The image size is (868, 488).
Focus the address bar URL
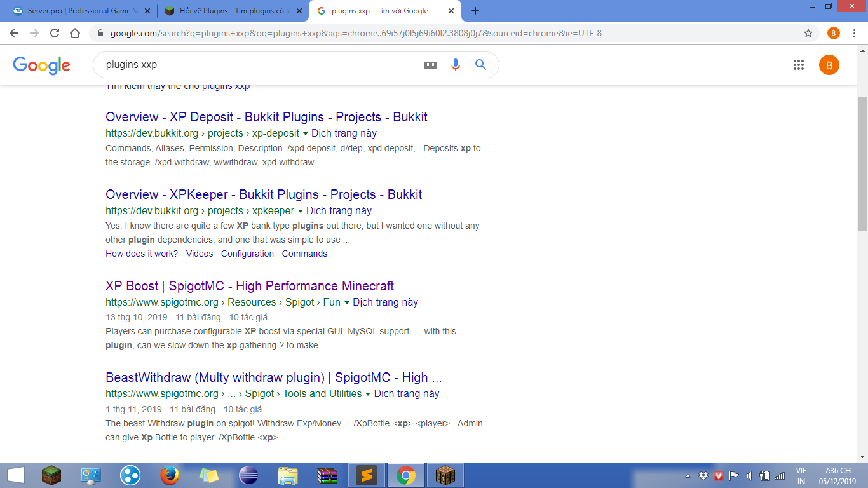coord(356,33)
